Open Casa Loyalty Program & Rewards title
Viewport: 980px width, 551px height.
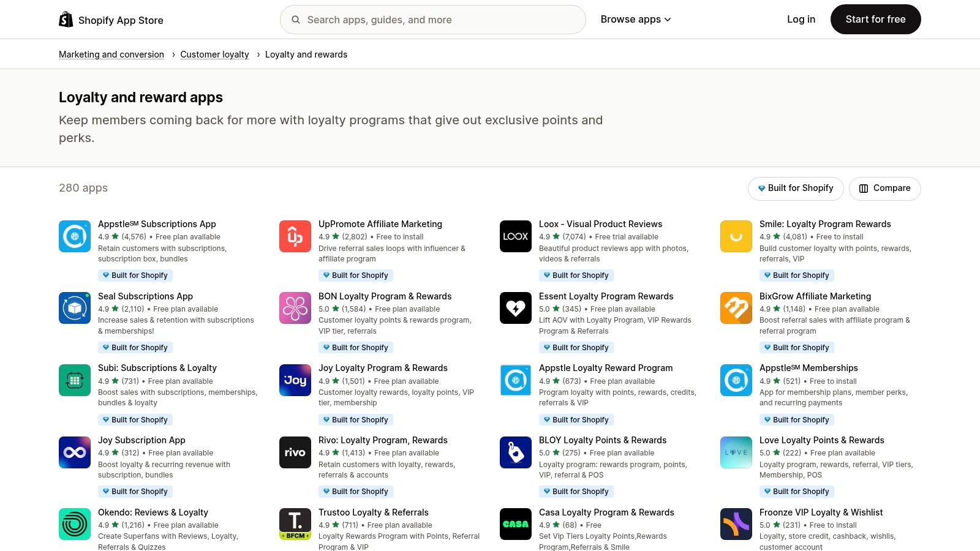coord(606,512)
